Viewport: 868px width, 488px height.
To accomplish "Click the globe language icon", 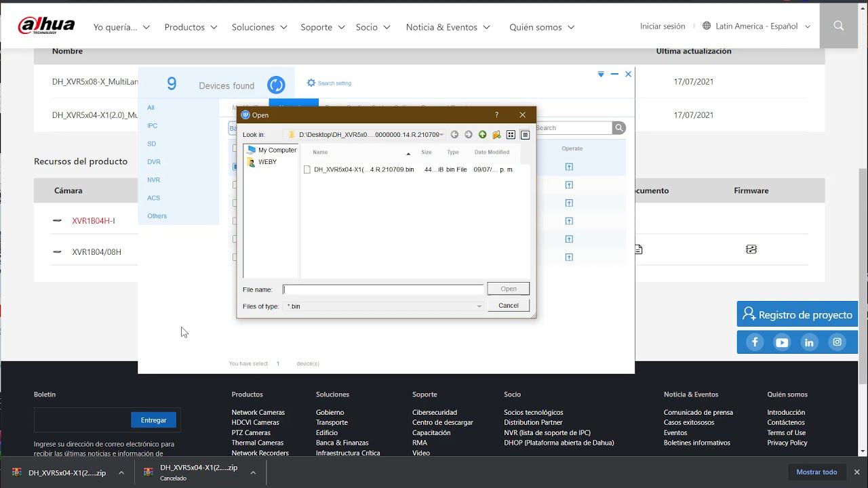I will click(x=707, y=26).
